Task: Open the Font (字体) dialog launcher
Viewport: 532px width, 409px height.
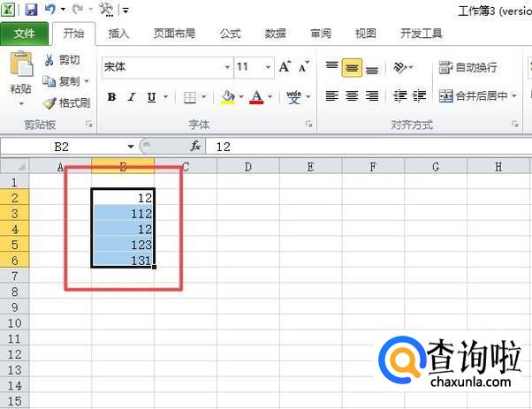Action: pyautogui.click(x=308, y=125)
